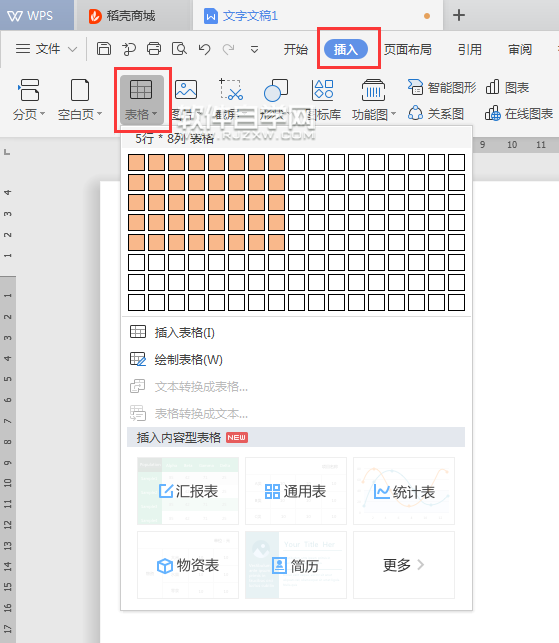Image resolution: width=559 pixels, height=643 pixels.
Task: Click the screenshot scissors icon
Action: pyautogui.click(x=231, y=89)
